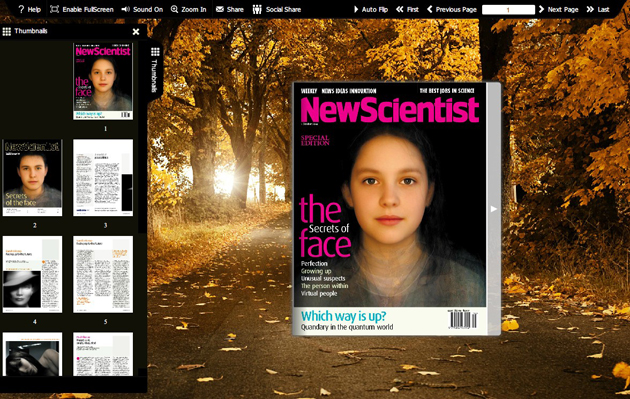
Task: Click the single-right Next arrow icon
Action: (541, 9)
